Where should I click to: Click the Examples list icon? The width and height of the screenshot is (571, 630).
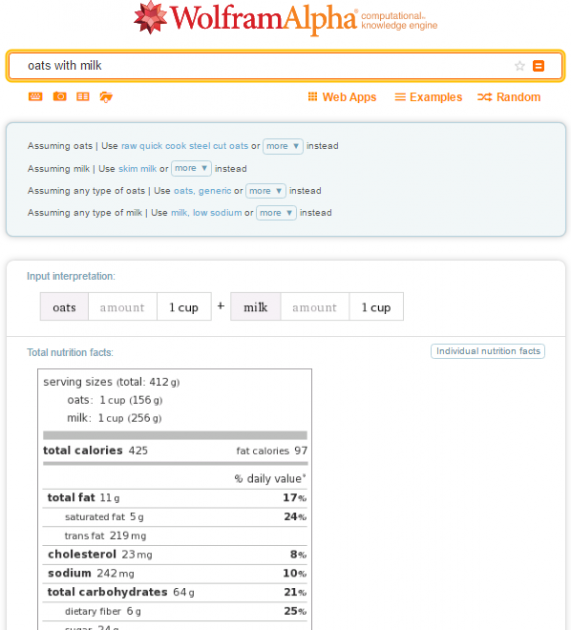pyautogui.click(x=400, y=97)
